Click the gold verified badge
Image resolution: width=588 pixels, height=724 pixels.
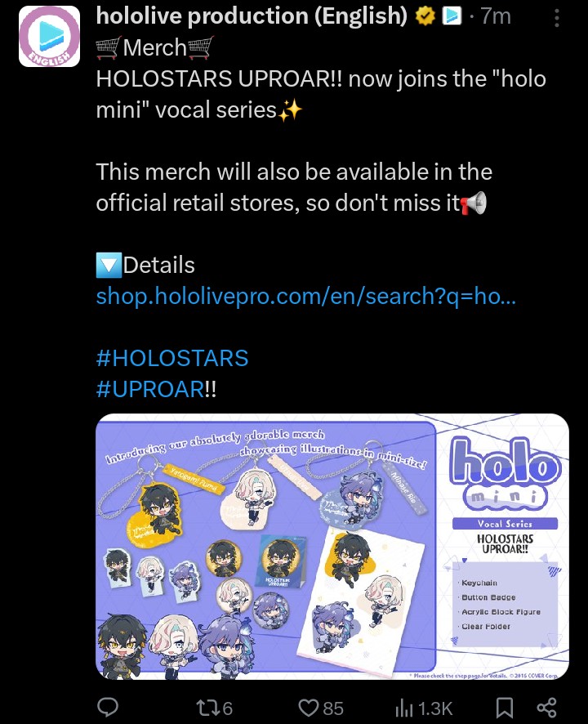425,16
